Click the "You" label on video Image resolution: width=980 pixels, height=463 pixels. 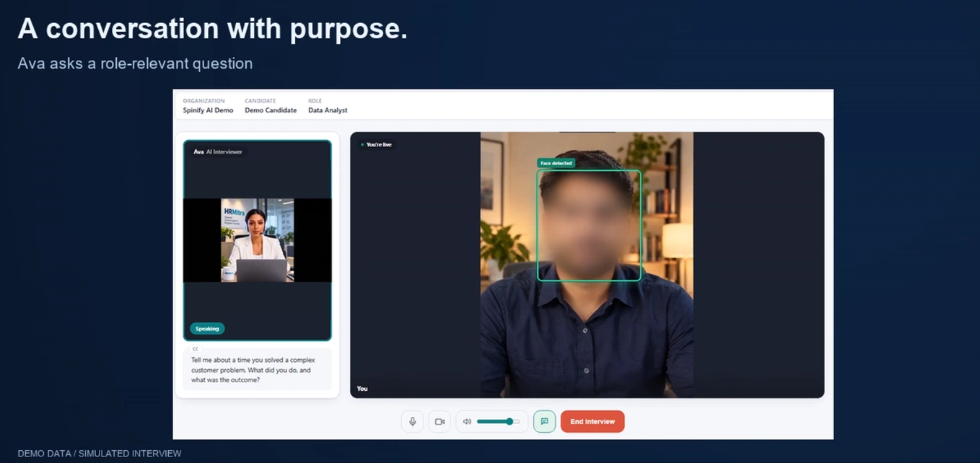tap(362, 389)
